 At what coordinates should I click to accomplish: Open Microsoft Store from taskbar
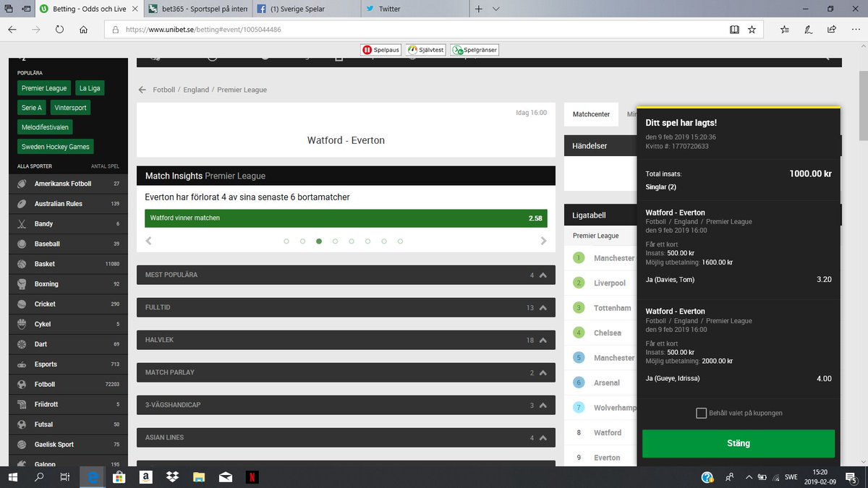(x=119, y=477)
